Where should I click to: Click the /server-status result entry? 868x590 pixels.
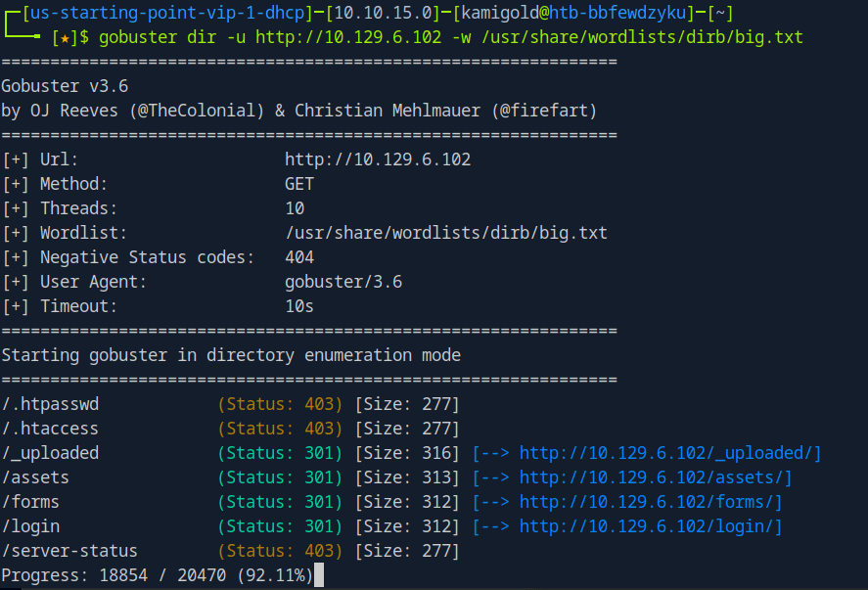click(70, 551)
